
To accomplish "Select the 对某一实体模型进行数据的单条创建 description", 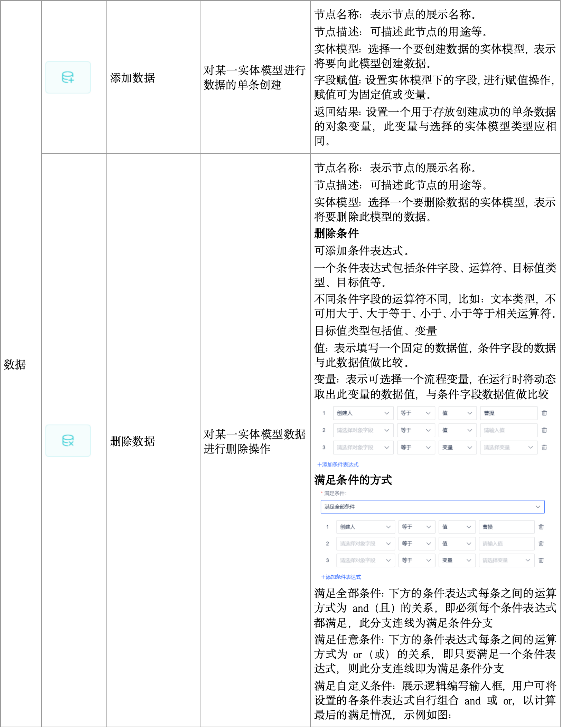I will pos(254,77).
